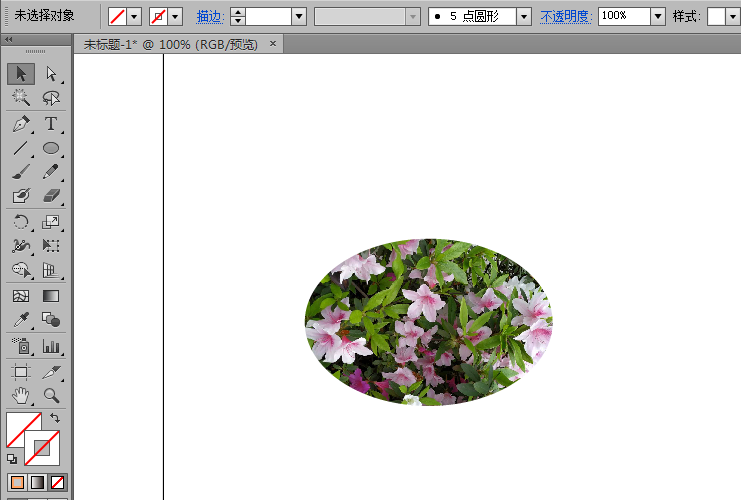Close the 未标题-1* document tab

coord(273,44)
